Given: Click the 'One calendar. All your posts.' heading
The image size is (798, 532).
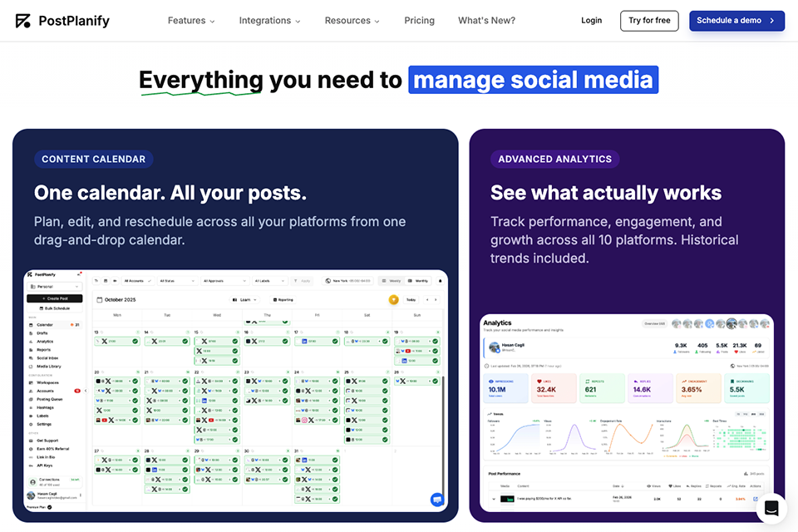Looking at the screenshot, I should point(170,193).
